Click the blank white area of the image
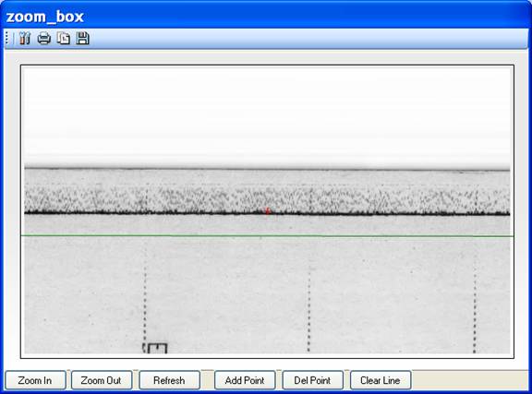 point(267,115)
